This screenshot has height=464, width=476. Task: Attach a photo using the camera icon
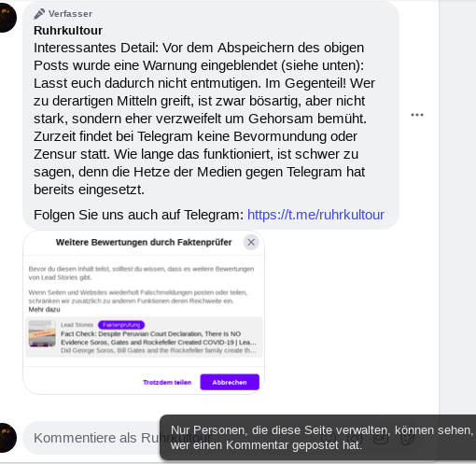click(355, 438)
